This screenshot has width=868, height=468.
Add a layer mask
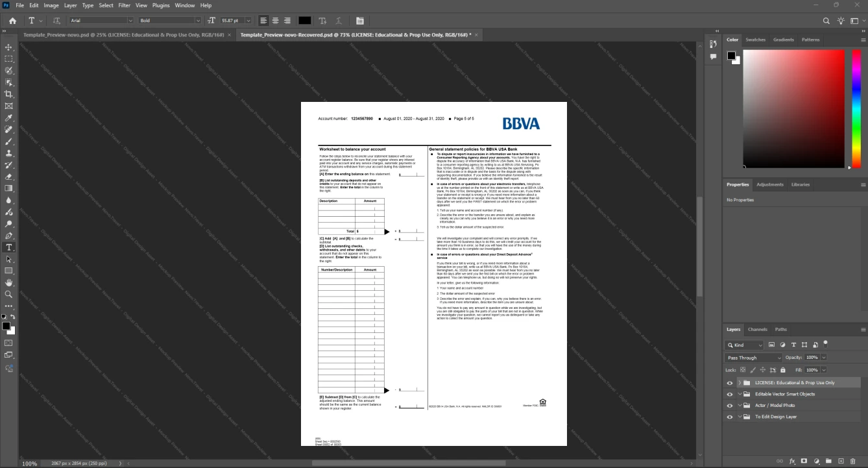click(804, 461)
